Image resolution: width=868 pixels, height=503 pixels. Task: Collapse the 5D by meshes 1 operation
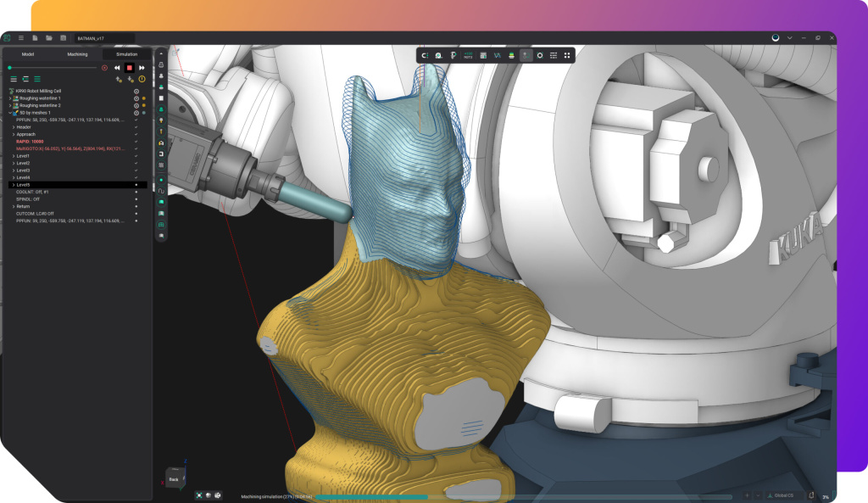[10, 113]
